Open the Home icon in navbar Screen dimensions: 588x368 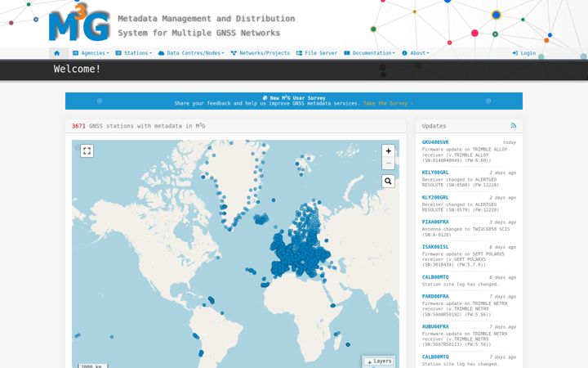click(57, 53)
